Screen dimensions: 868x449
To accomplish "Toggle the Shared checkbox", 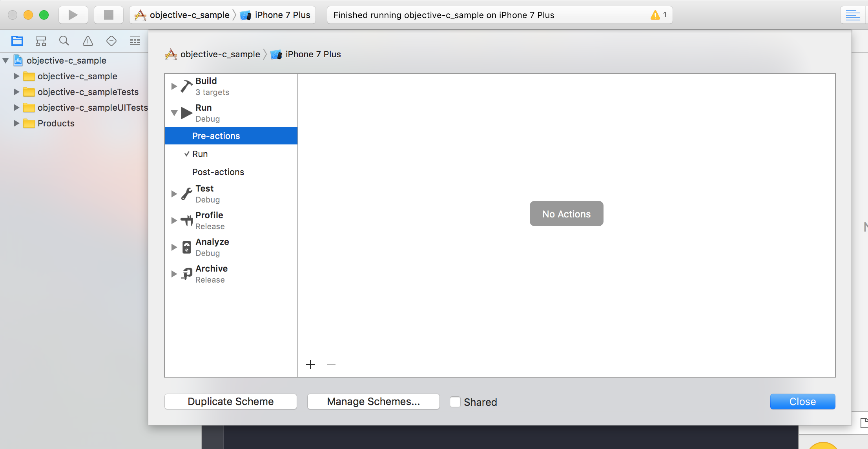I will click(x=455, y=402).
